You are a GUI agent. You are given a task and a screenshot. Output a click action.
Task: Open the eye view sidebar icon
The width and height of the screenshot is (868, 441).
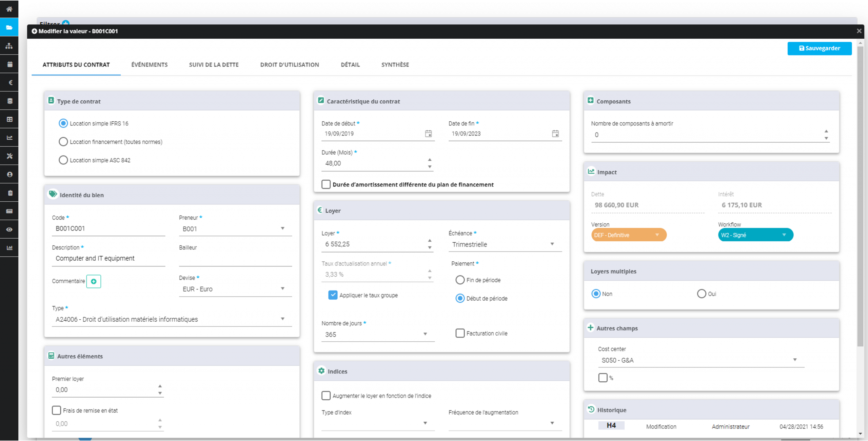pyautogui.click(x=9, y=229)
